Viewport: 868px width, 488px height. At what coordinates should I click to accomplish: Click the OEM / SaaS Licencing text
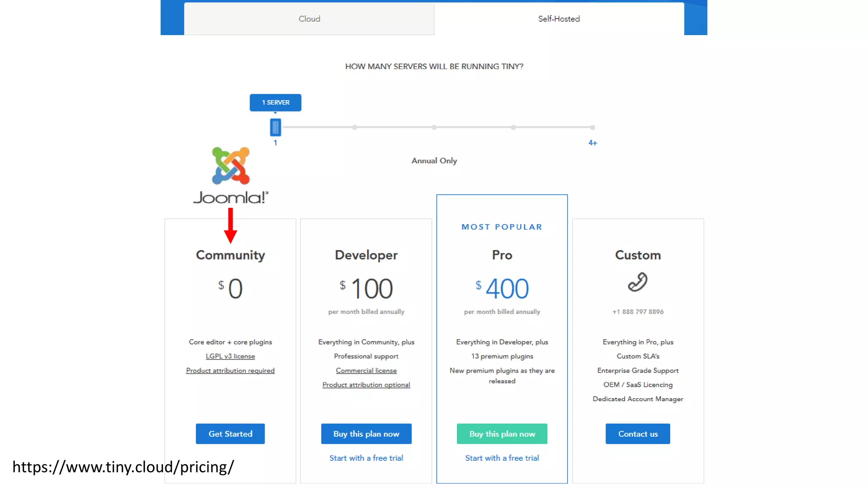coord(638,385)
